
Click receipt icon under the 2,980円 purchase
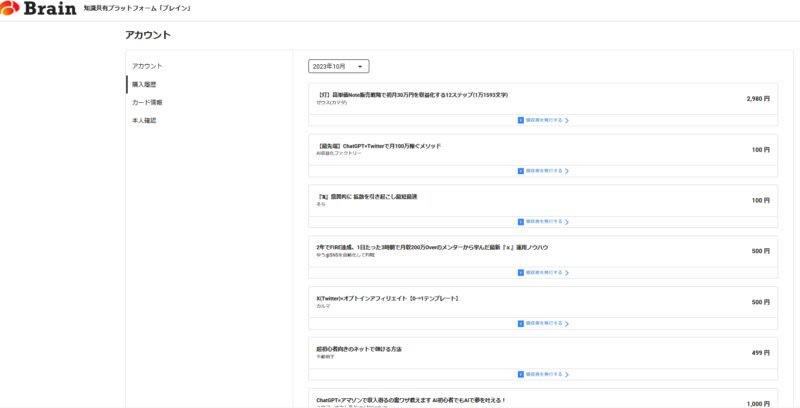tap(521, 120)
